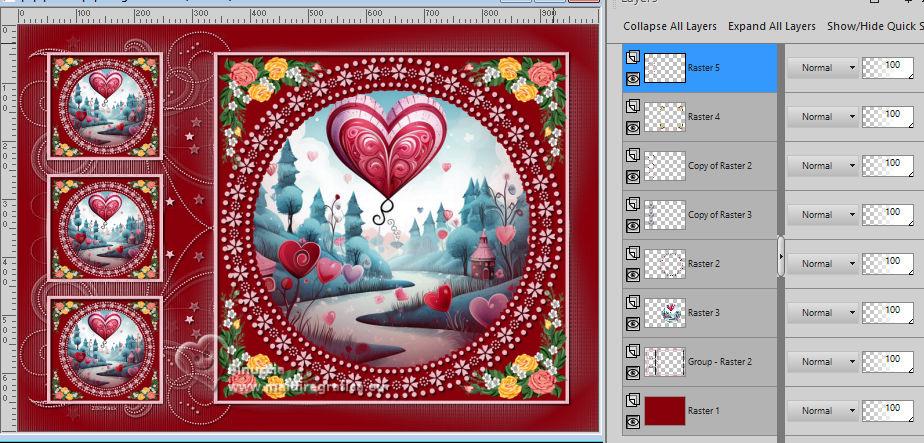Click the dark red Raster 1 thumbnail
Image resolution: width=924 pixels, height=443 pixels.
tap(665, 410)
